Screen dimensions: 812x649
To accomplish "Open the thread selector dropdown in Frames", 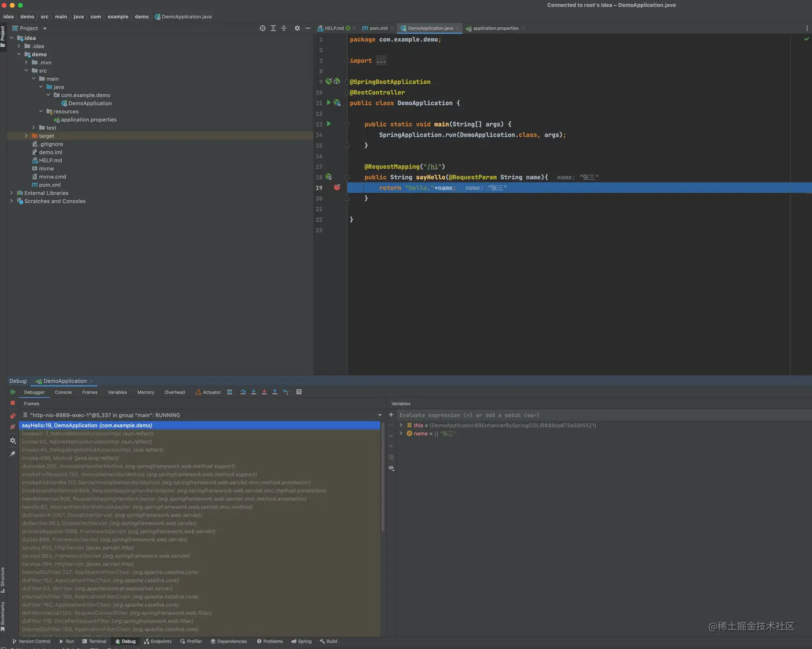I will [380, 415].
